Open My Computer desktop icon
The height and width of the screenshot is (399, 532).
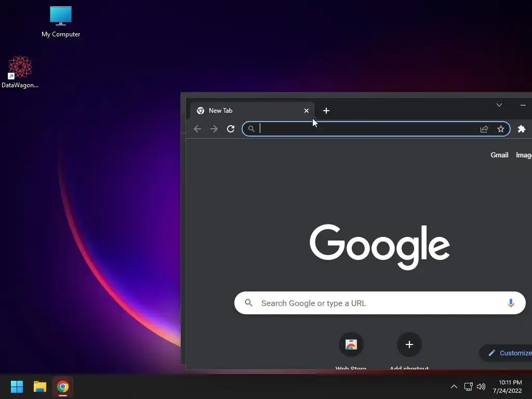[61, 22]
